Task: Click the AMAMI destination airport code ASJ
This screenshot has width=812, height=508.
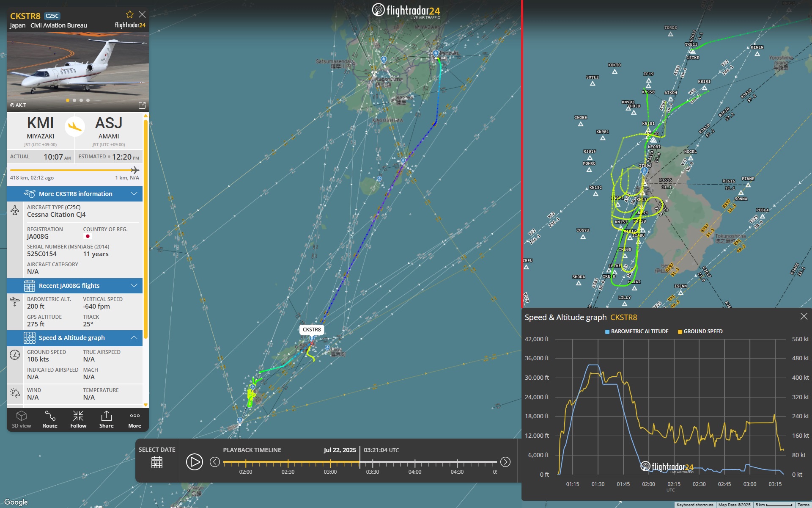Action: tap(109, 123)
